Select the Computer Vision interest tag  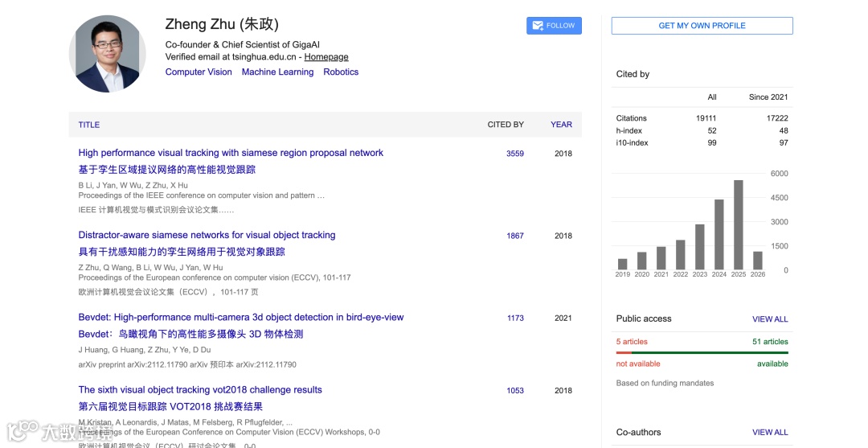pos(199,72)
